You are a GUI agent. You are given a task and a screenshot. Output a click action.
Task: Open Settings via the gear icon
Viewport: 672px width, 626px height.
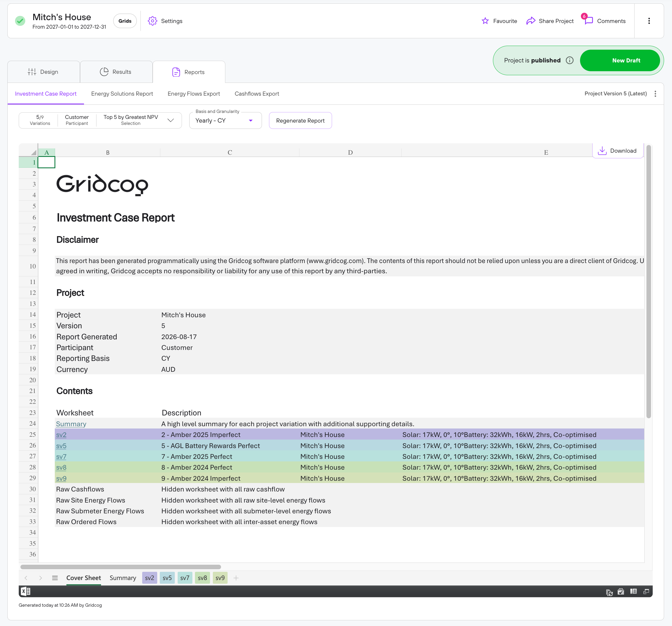(152, 21)
